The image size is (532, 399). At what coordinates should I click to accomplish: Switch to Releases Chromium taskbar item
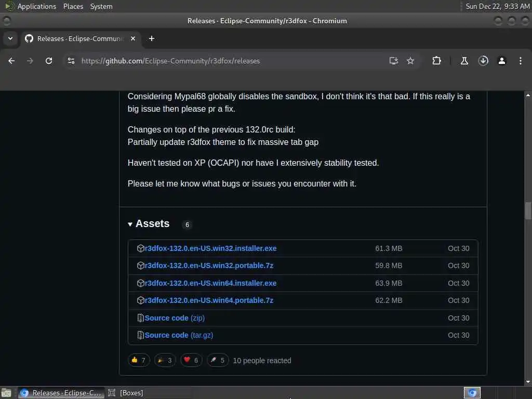pyautogui.click(x=62, y=393)
